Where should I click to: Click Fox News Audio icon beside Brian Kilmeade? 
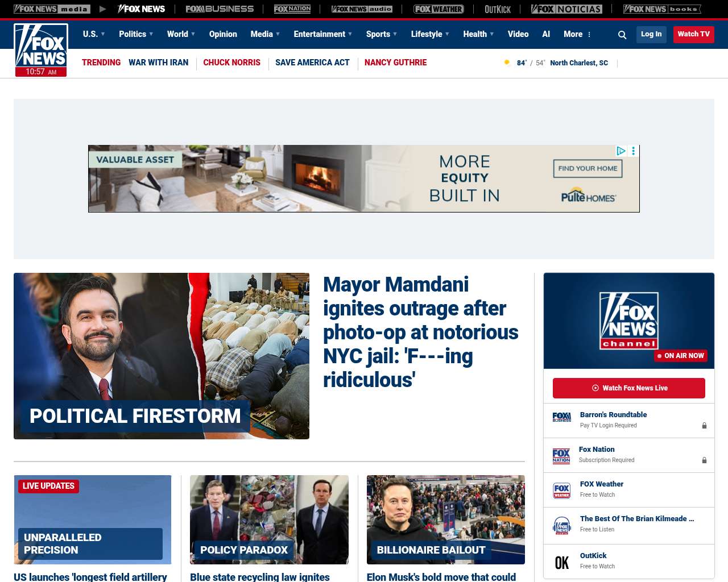(x=562, y=526)
